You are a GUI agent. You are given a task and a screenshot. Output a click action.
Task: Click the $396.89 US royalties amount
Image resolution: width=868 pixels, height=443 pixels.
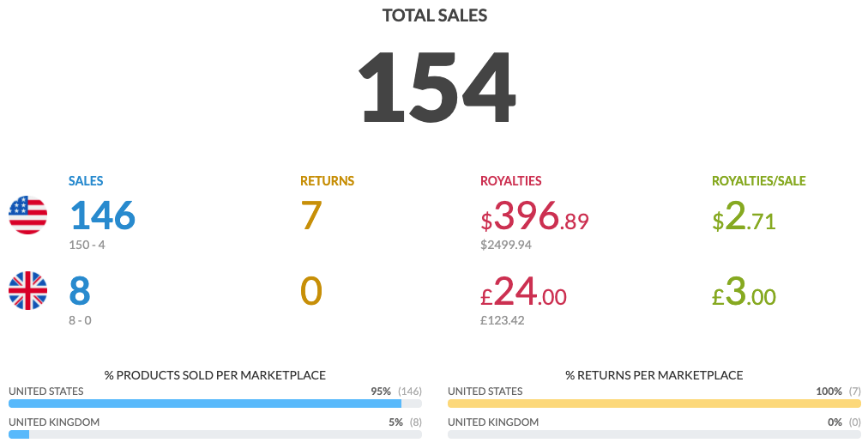(534, 215)
